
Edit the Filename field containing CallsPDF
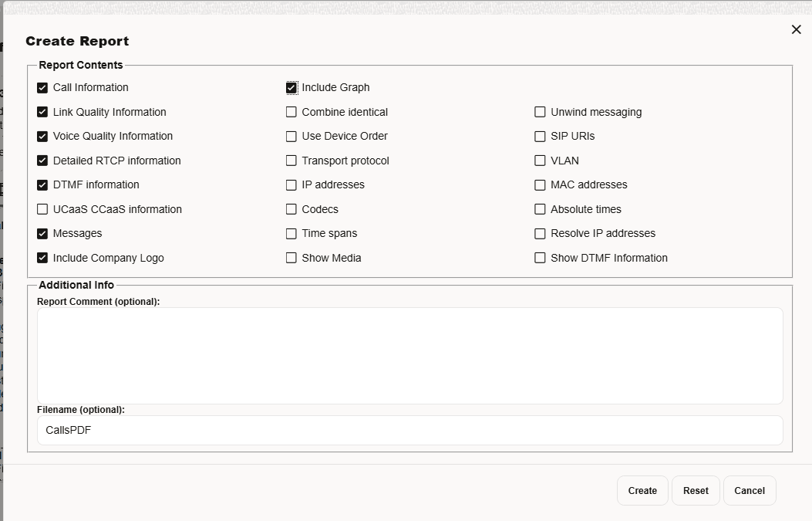409,430
